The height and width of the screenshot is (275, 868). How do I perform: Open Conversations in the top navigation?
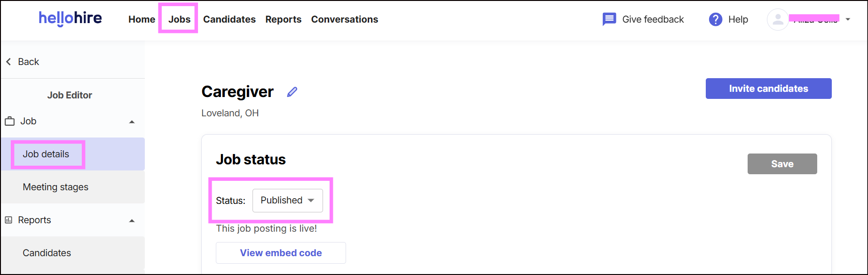[345, 19]
